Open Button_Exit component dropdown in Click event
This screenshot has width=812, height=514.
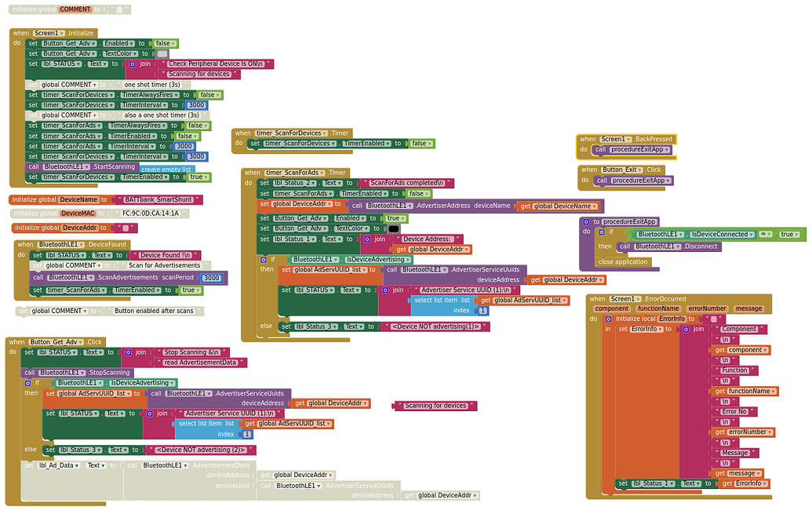(x=622, y=170)
